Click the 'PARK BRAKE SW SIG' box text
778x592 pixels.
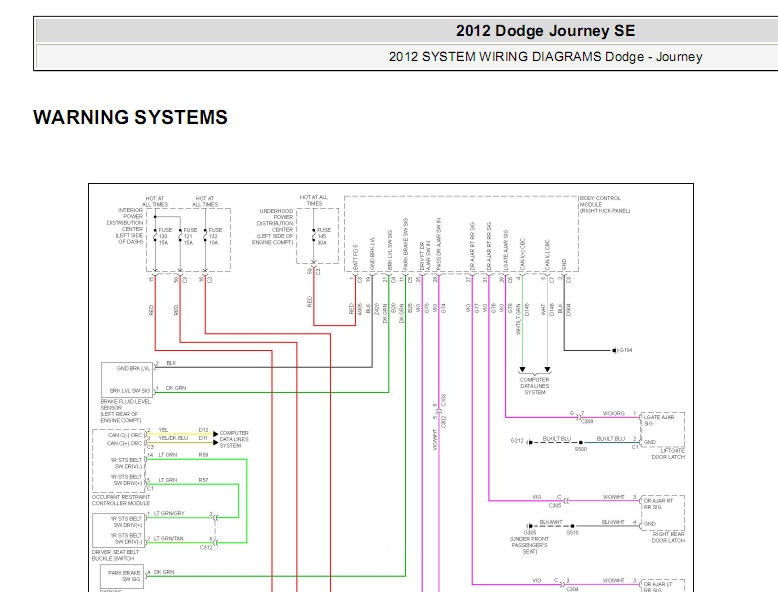[x=124, y=576]
